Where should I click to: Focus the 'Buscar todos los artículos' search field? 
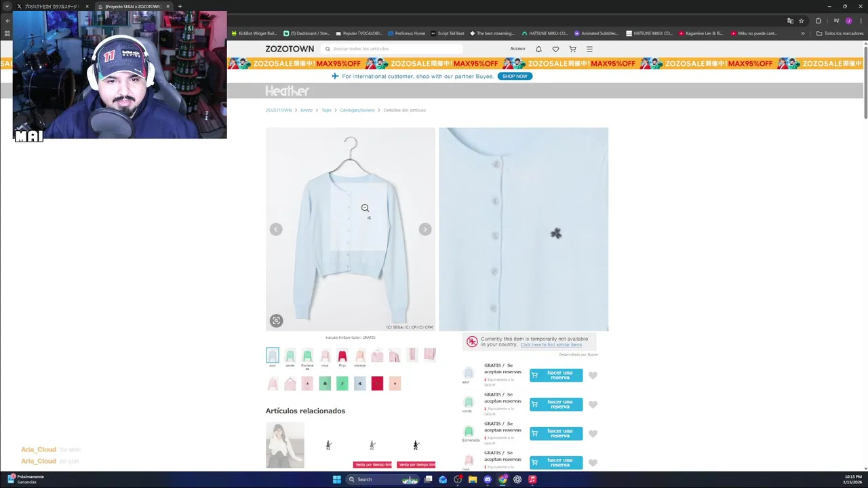(393, 49)
